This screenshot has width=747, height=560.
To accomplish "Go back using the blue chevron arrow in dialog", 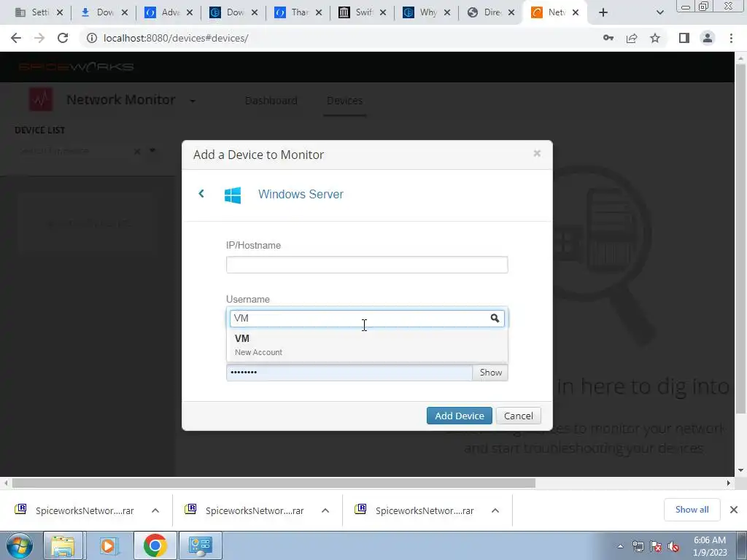I will [201, 193].
